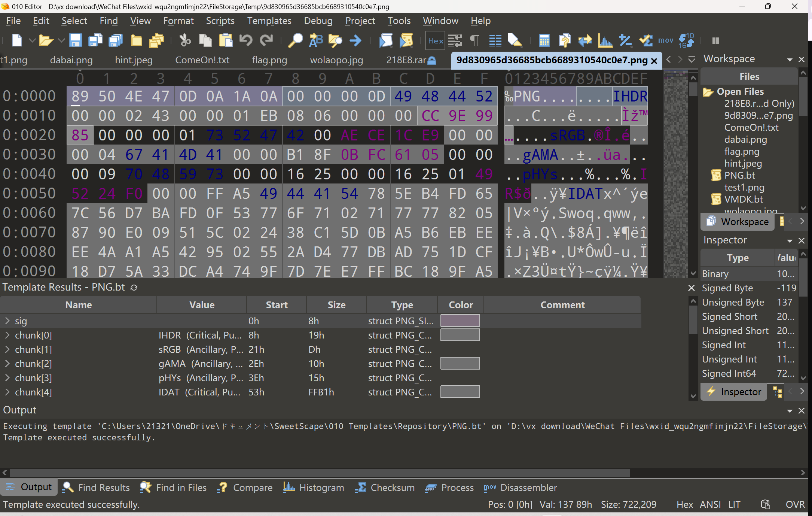This screenshot has width=812, height=516.
Task: Open the Find magnifier tool
Action: tap(295, 40)
